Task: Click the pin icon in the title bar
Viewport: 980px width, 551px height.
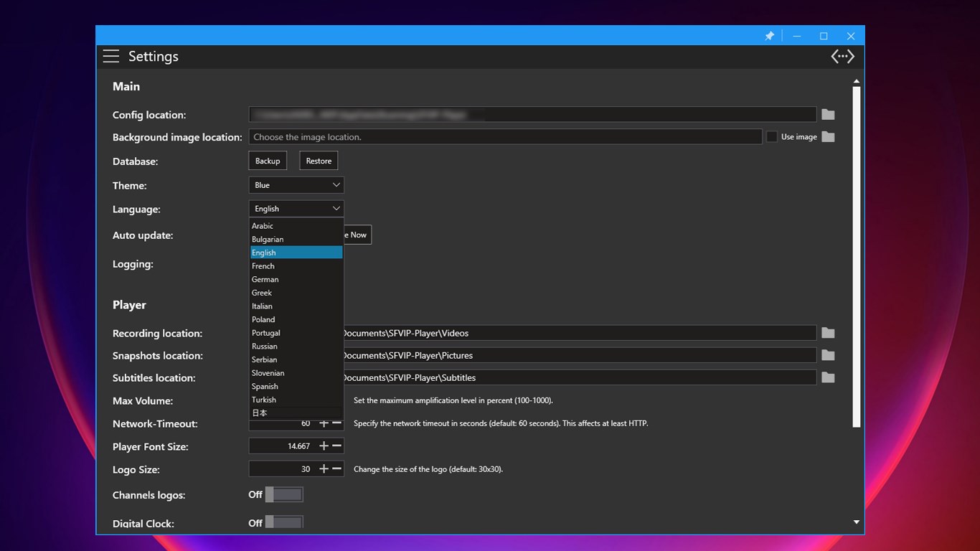Action: click(769, 35)
